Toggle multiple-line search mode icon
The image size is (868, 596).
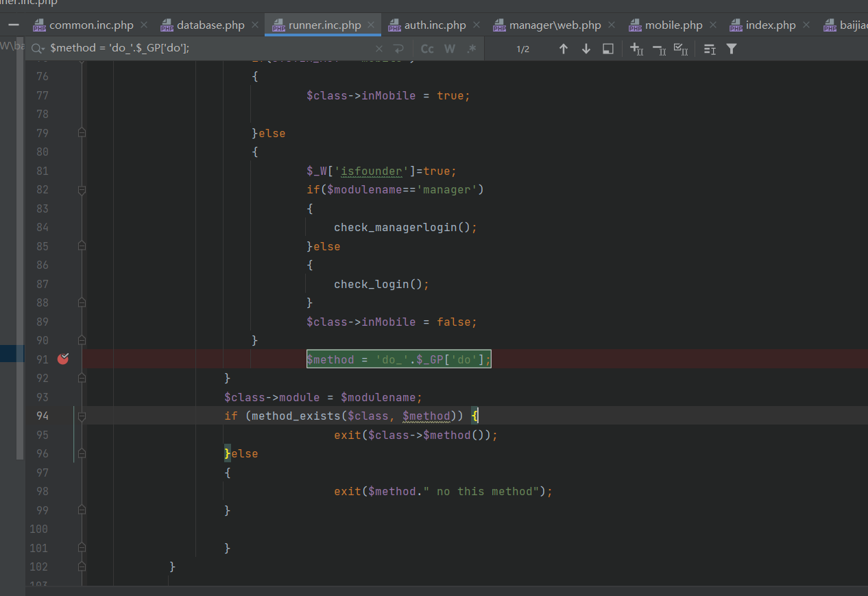click(710, 49)
